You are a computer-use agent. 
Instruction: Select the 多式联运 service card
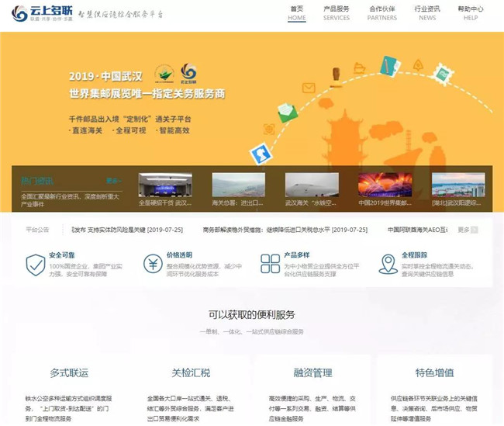69,372
